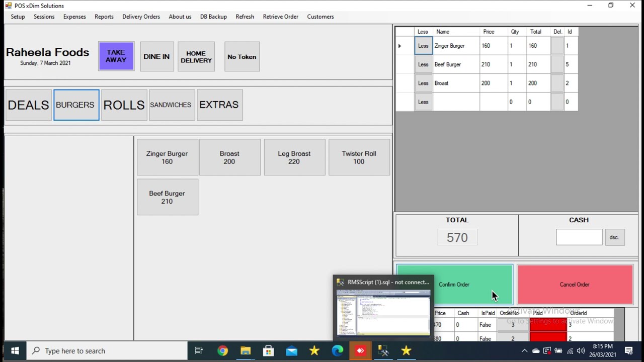Select the HOME DELIVERY order type

coord(196,56)
